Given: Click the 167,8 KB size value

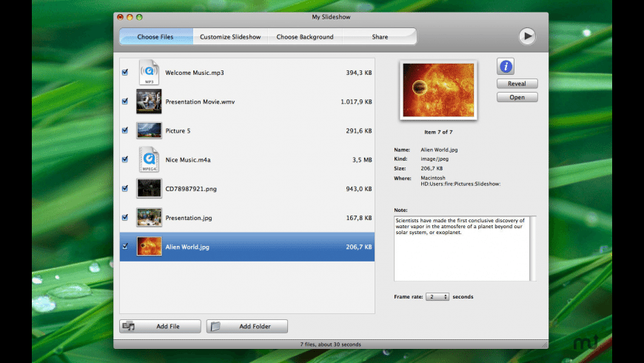Looking at the screenshot, I should (x=359, y=218).
